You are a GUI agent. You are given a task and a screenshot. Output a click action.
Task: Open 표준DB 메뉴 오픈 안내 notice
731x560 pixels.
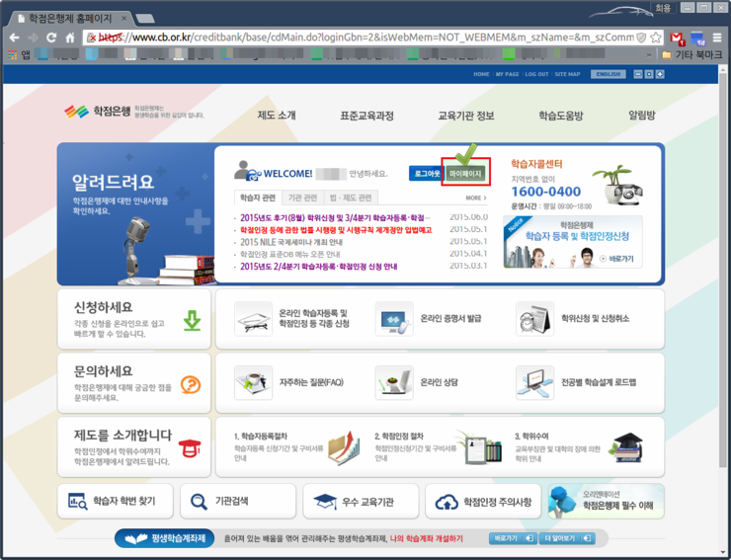pos(289,254)
